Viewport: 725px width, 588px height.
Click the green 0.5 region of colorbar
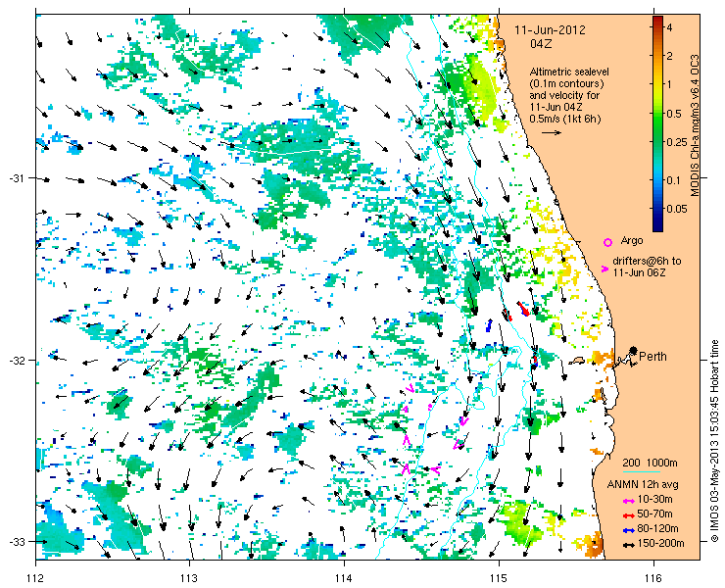pyautogui.click(x=657, y=114)
